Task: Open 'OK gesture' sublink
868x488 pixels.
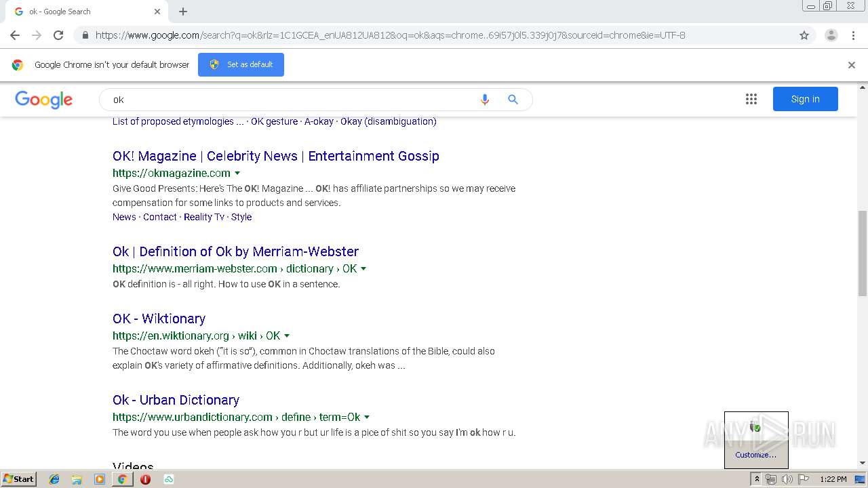Action: [x=274, y=121]
